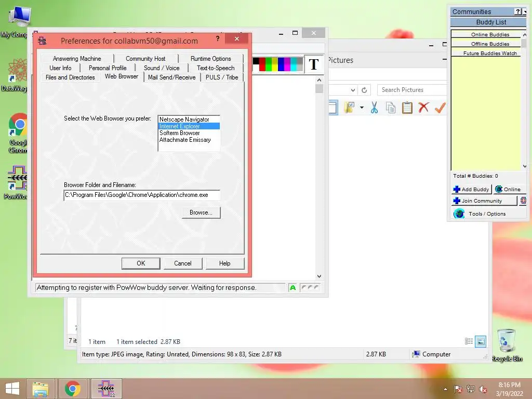Click the Cut scissors icon
Image resolution: width=532 pixels, height=399 pixels.
374,108
